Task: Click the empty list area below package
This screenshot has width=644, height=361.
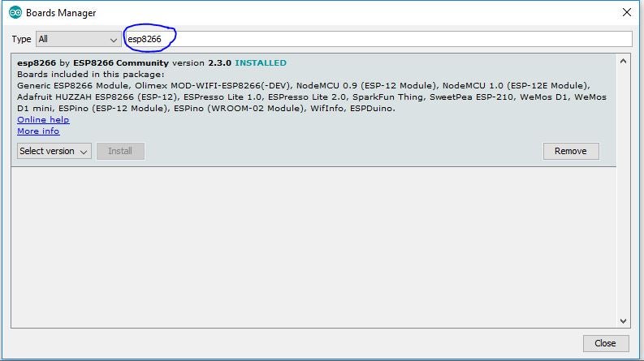Action: [x=313, y=243]
